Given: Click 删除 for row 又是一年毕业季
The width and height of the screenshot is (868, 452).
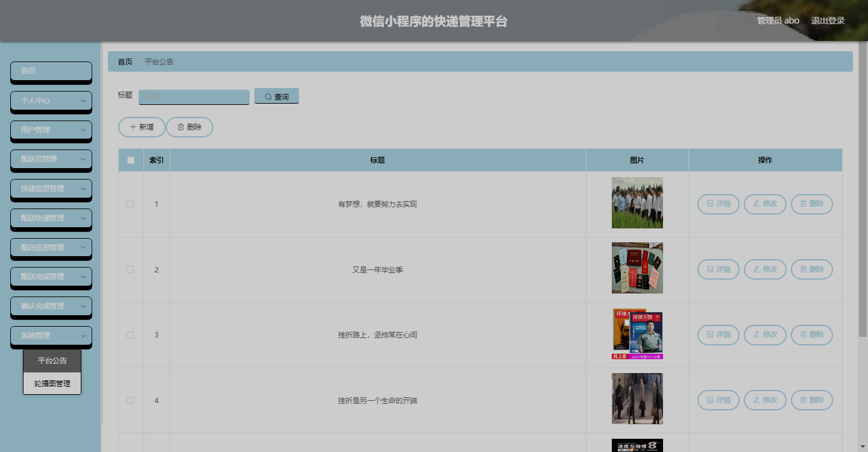Looking at the screenshot, I should (812, 269).
